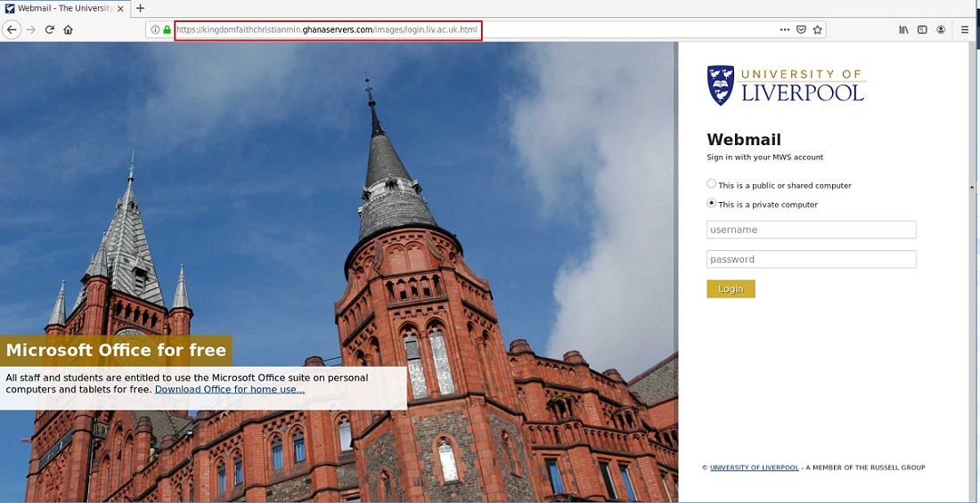Click into the username field
Image resolution: width=980 pixels, height=503 pixels.
point(812,230)
